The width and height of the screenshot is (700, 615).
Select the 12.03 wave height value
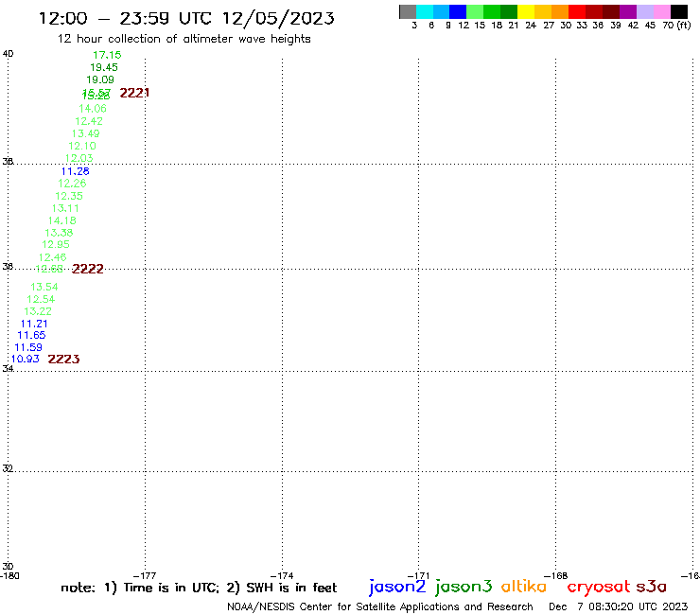click(x=79, y=158)
